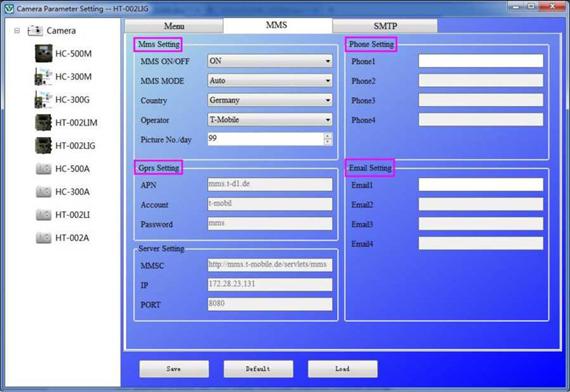Click the Picture No./day value field

point(266,139)
